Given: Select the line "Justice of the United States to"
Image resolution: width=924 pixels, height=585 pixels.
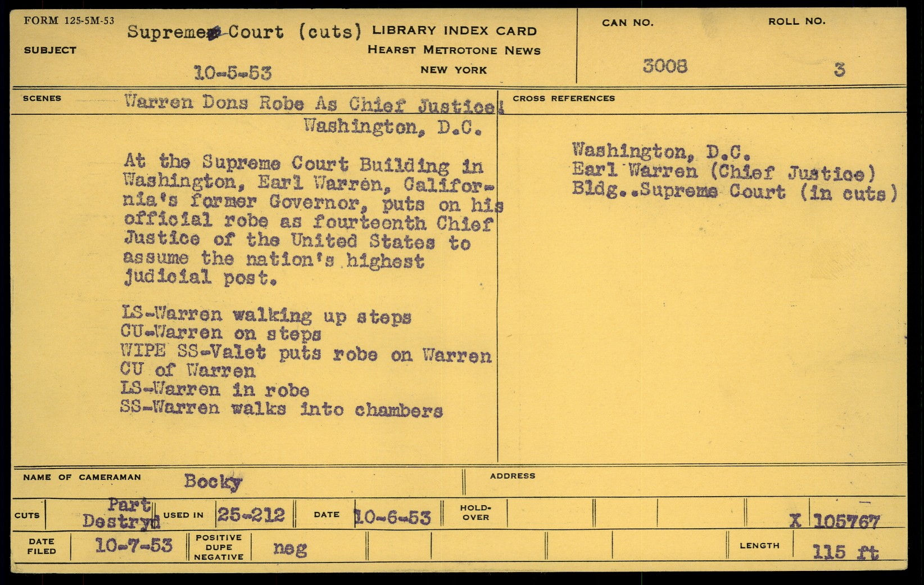Looking at the screenshot, I should point(297,240).
